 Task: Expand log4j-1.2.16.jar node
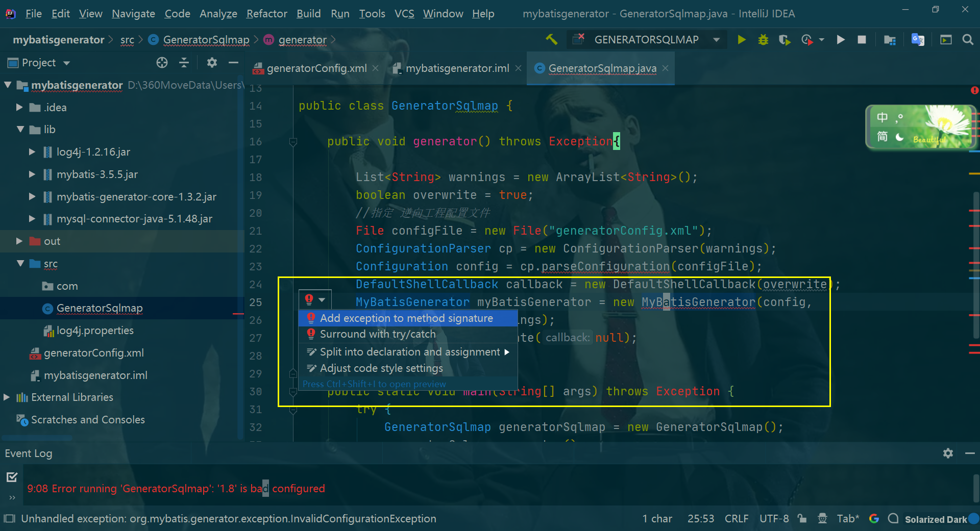tap(32, 151)
